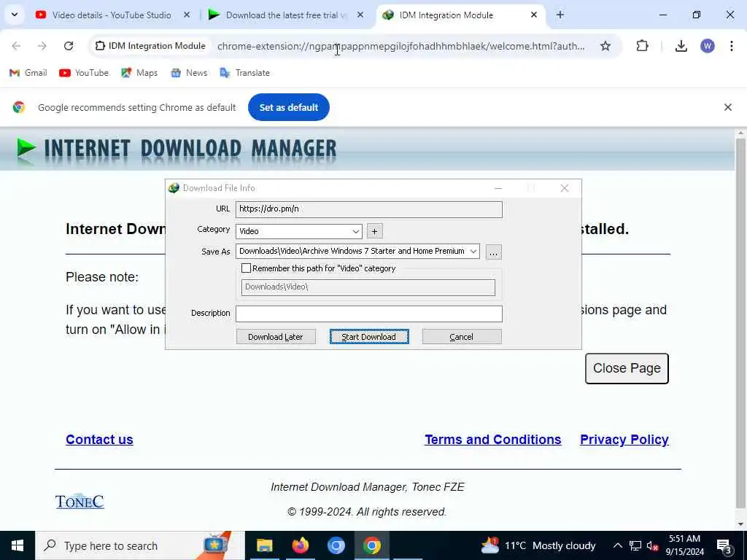Screen dimensions: 747x560
Task: Add a new category with plus button
Action: coord(374,231)
